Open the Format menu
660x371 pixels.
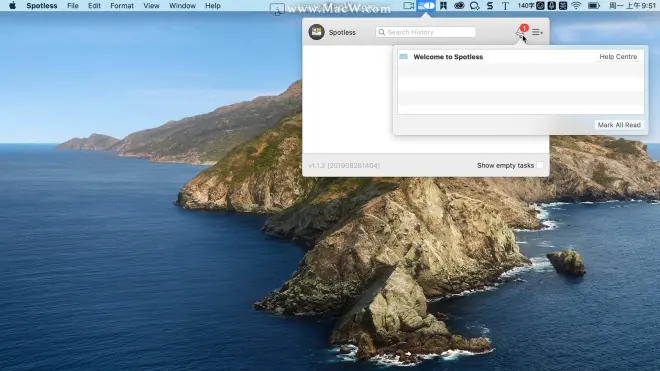[x=122, y=5]
